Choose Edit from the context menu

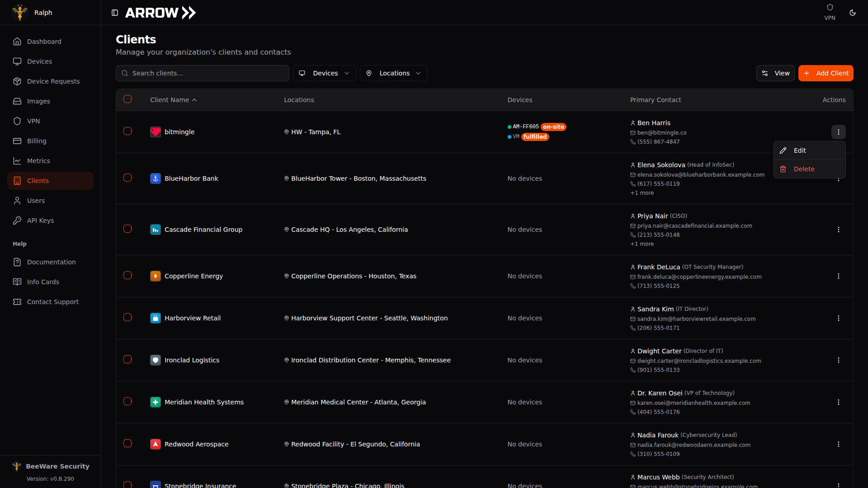(809, 150)
